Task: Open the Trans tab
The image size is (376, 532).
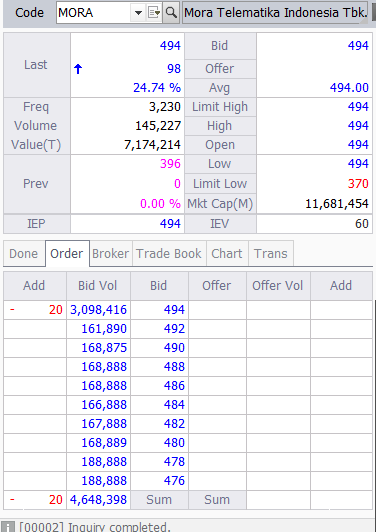Action: pos(271,253)
